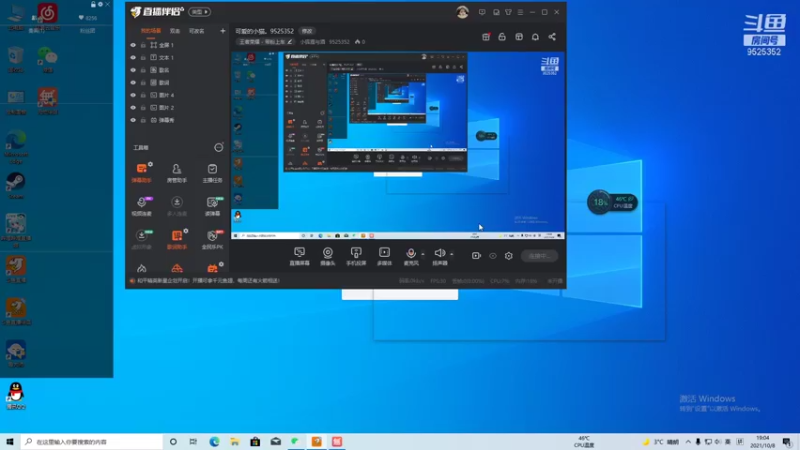Open Microsoft Edge from the taskbar

point(214,442)
